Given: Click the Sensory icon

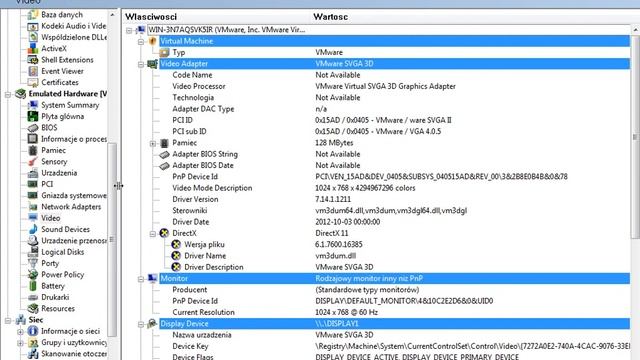Looking at the screenshot, I should (33, 162).
